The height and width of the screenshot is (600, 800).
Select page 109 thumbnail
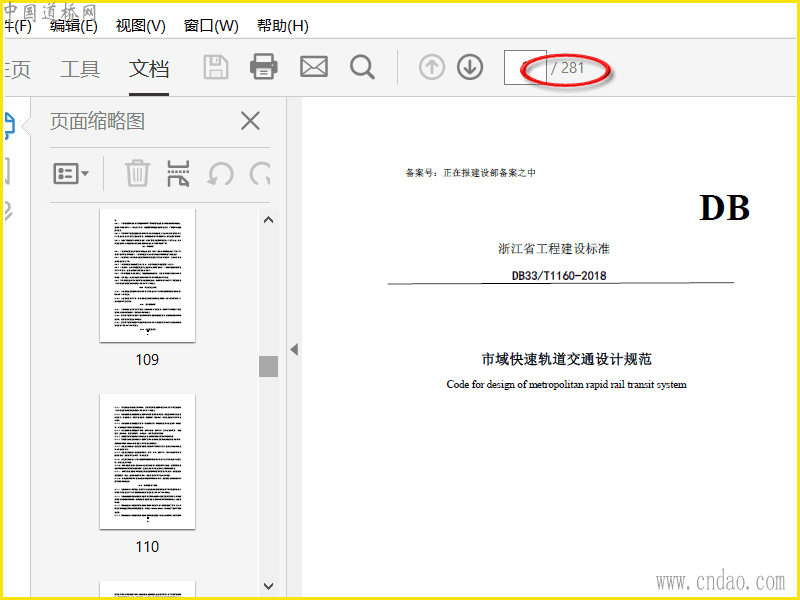click(x=147, y=276)
